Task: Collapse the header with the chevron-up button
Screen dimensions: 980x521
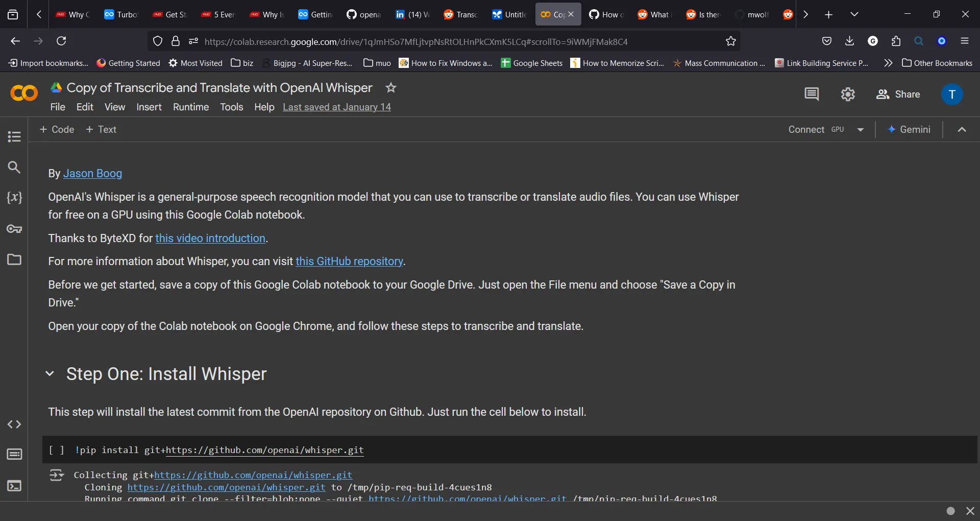Action: 962,130
